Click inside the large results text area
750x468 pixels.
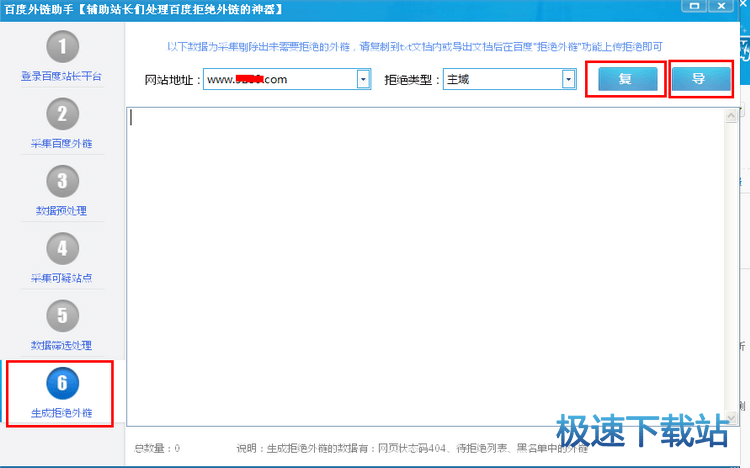pyautogui.click(x=426, y=266)
